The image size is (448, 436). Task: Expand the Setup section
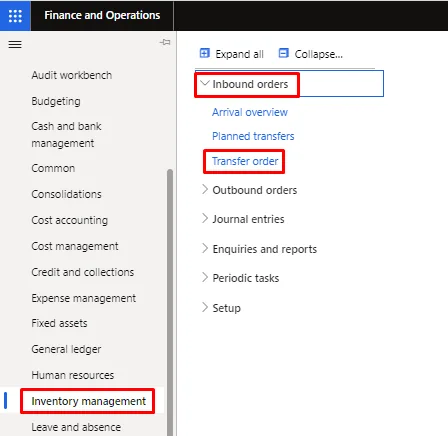pos(205,307)
